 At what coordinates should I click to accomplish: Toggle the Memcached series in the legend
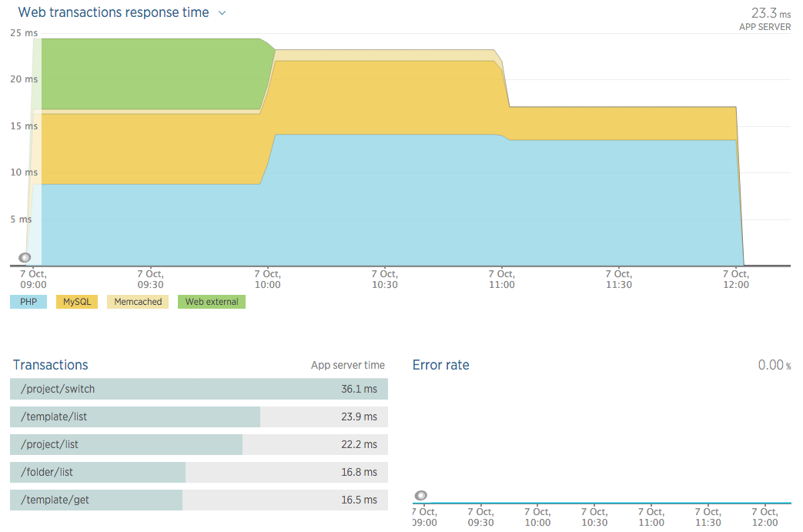(137, 302)
